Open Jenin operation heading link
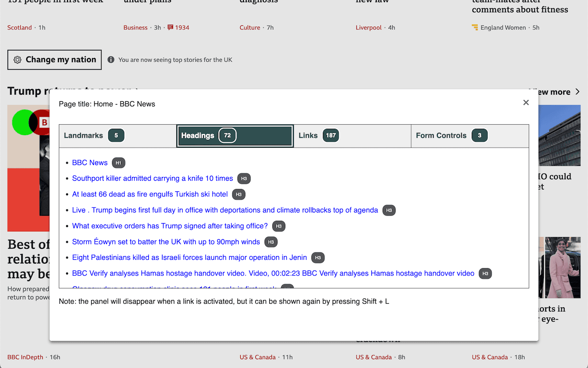 click(x=190, y=258)
